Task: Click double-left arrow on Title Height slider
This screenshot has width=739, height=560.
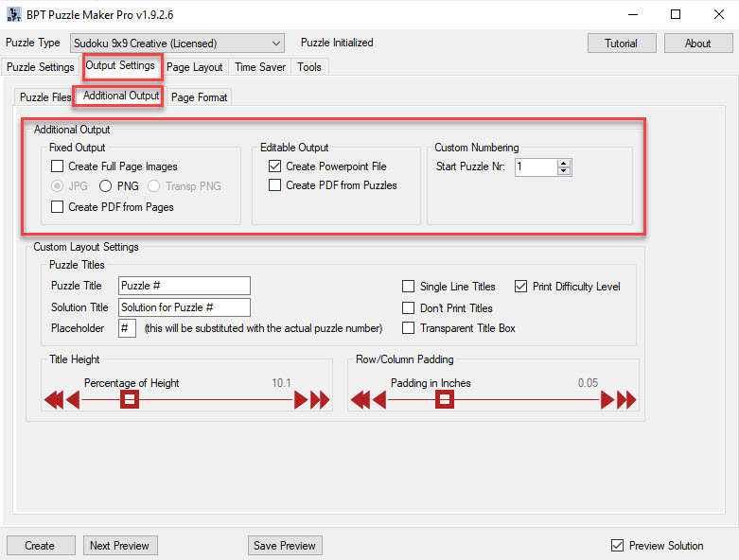Action: click(x=53, y=400)
